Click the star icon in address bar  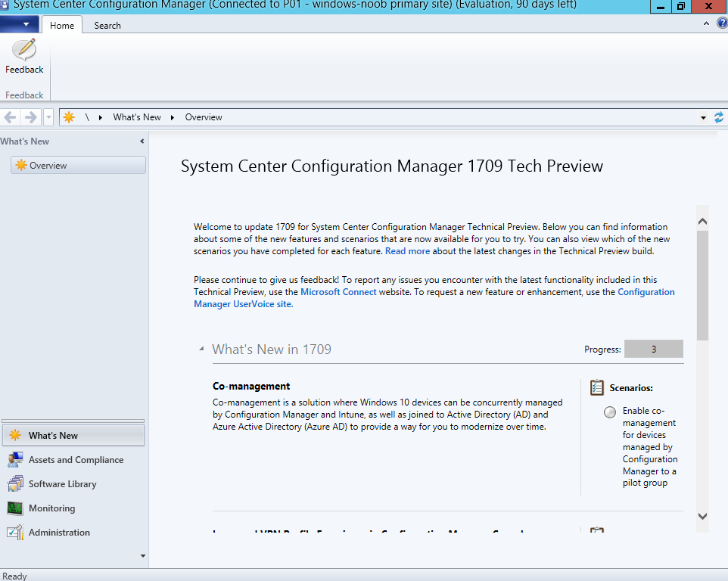point(69,117)
